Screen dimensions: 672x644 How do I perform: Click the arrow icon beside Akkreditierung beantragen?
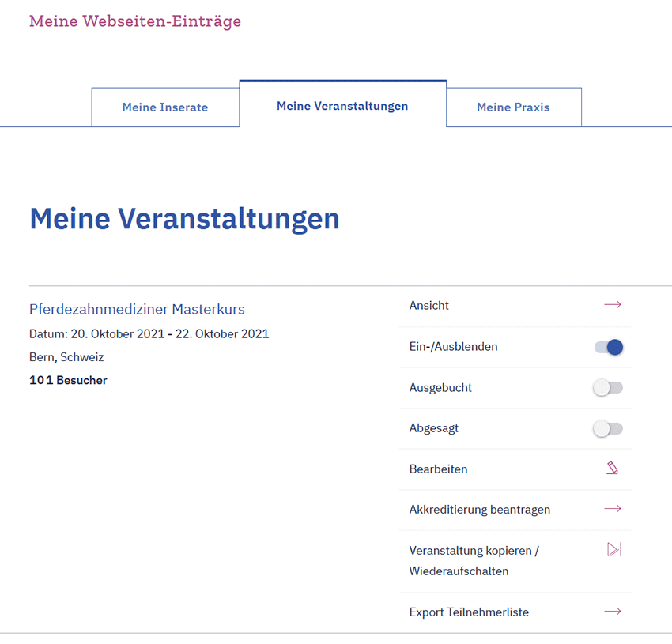(612, 509)
